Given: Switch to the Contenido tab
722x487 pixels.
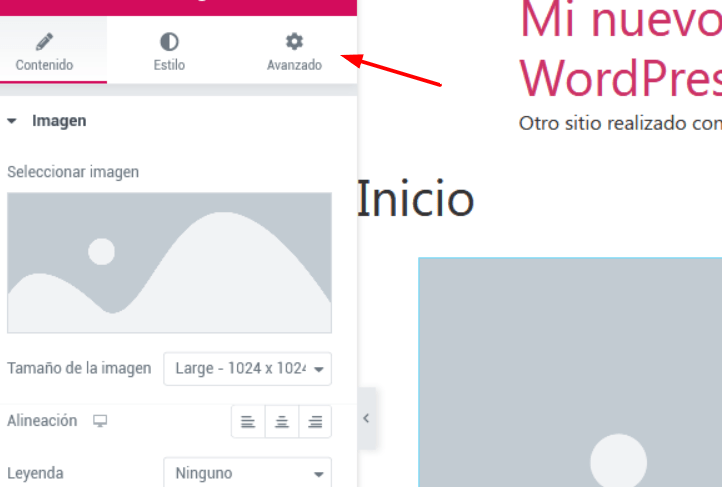Looking at the screenshot, I should 45,51.
